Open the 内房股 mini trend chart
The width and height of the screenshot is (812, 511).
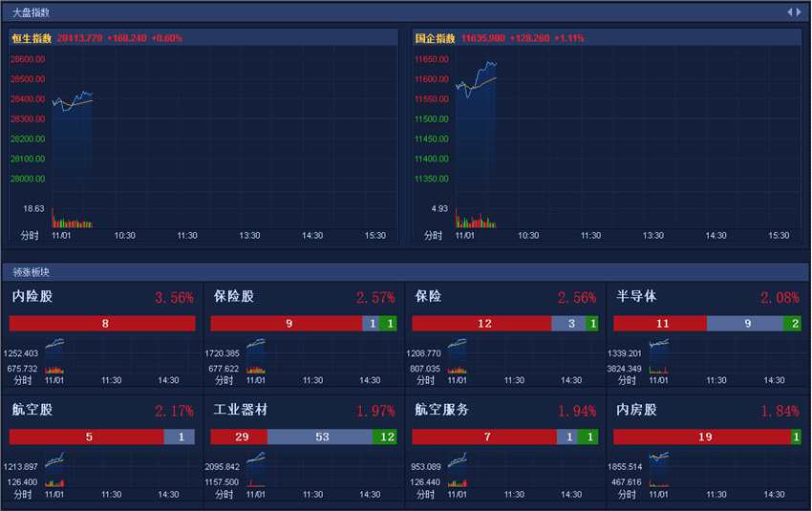(x=659, y=470)
